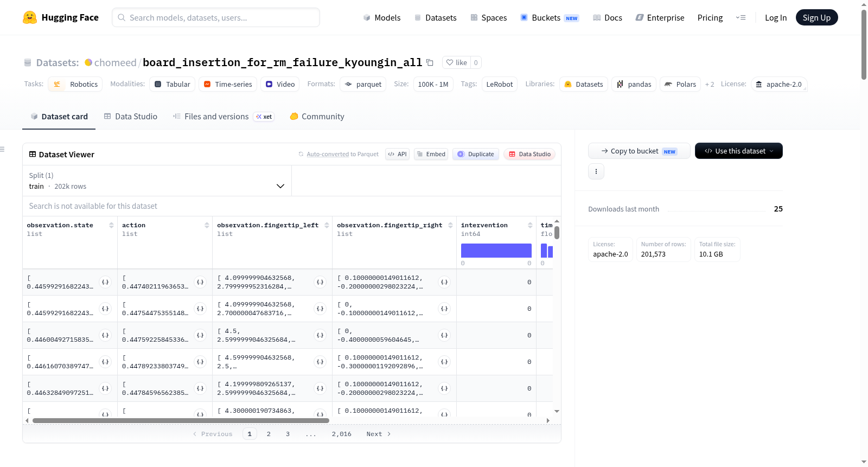Click the chomeed user avatar icon
This screenshot has height=467, width=868.
point(88,62)
